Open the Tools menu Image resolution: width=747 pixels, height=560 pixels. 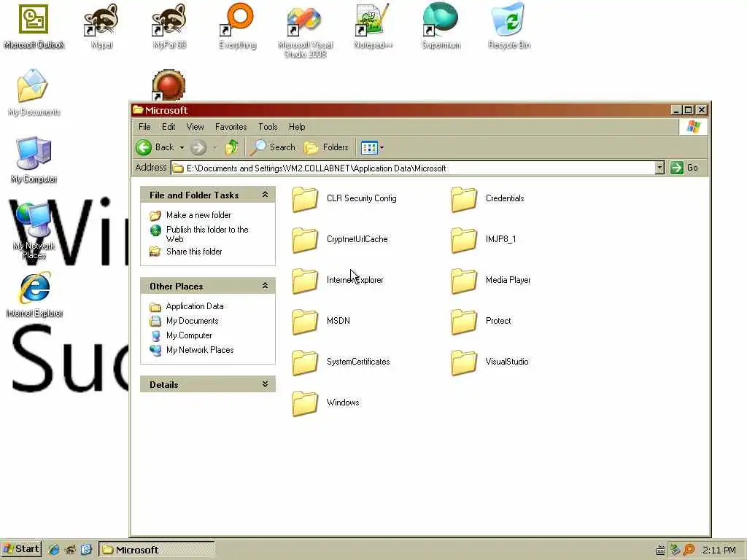tap(268, 127)
